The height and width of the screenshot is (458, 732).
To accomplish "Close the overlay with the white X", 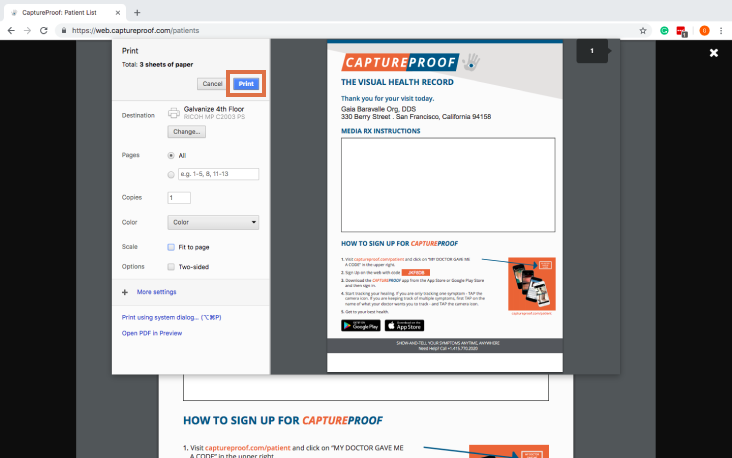I will pos(714,53).
